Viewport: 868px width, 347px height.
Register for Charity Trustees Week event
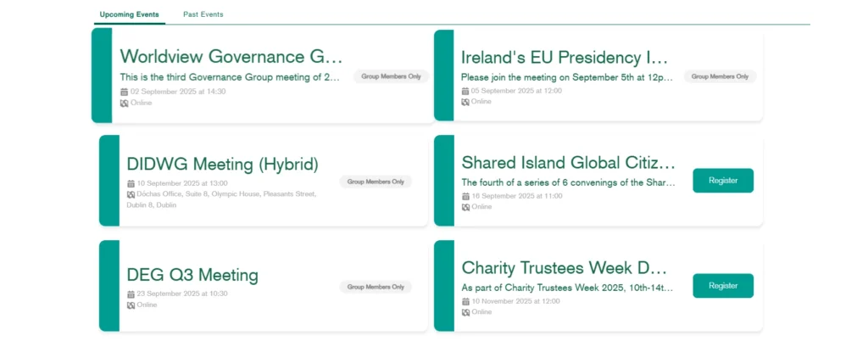coord(722,286)
